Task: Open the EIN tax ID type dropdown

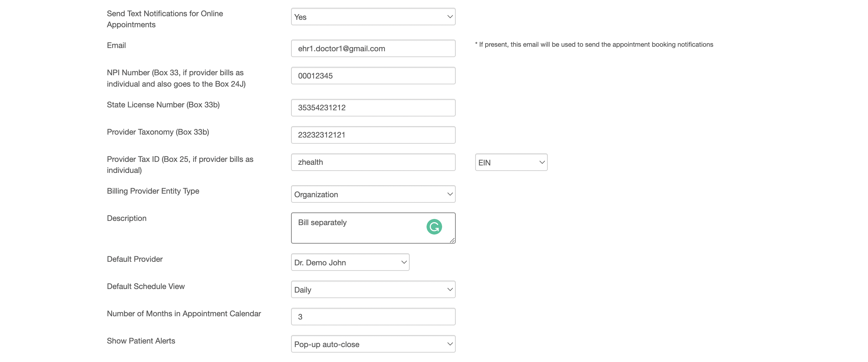Action: point(511,162)
